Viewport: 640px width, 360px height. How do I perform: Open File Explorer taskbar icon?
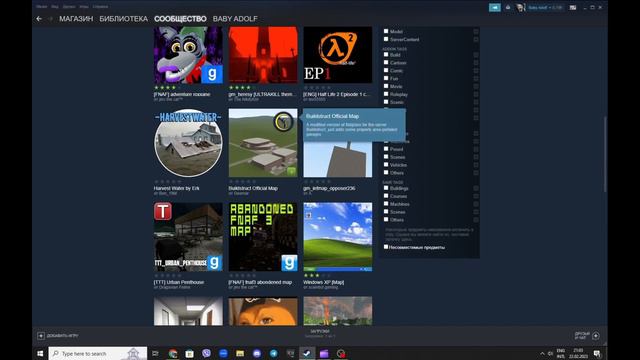pos(240,353)
